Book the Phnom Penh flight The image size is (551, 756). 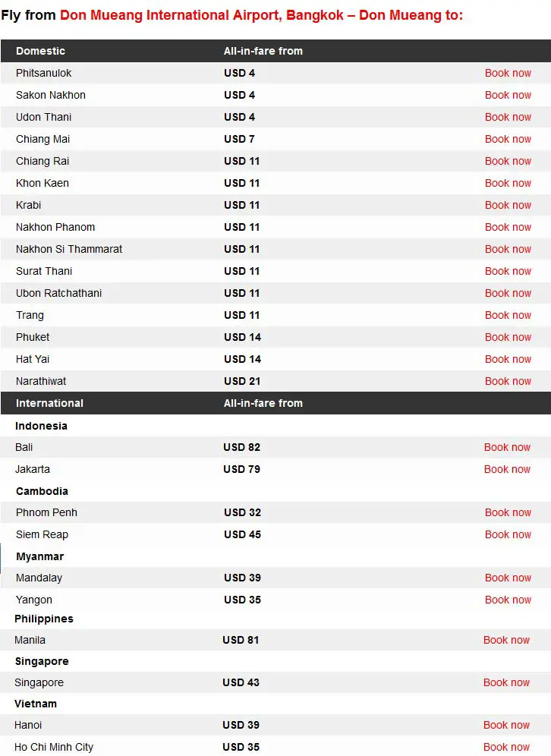pyautogui.click(x=508, y=513)
